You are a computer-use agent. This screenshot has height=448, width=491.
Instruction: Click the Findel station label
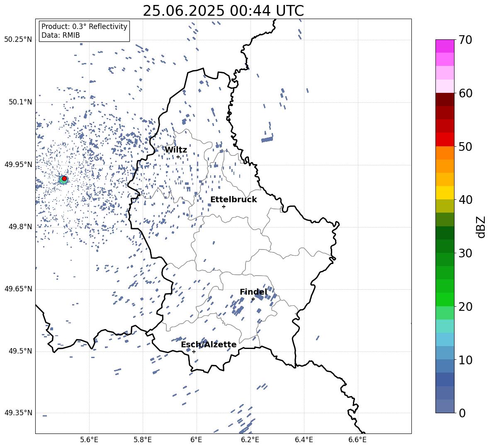pyautogui.click(x=253, y=292)
